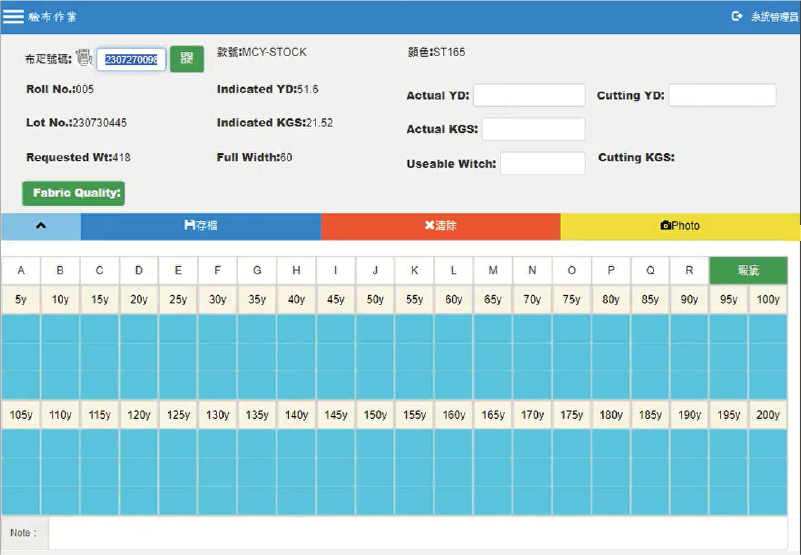Click the Note text field
The width and height of the screenshot is (801, 555).
pos(418,533)
